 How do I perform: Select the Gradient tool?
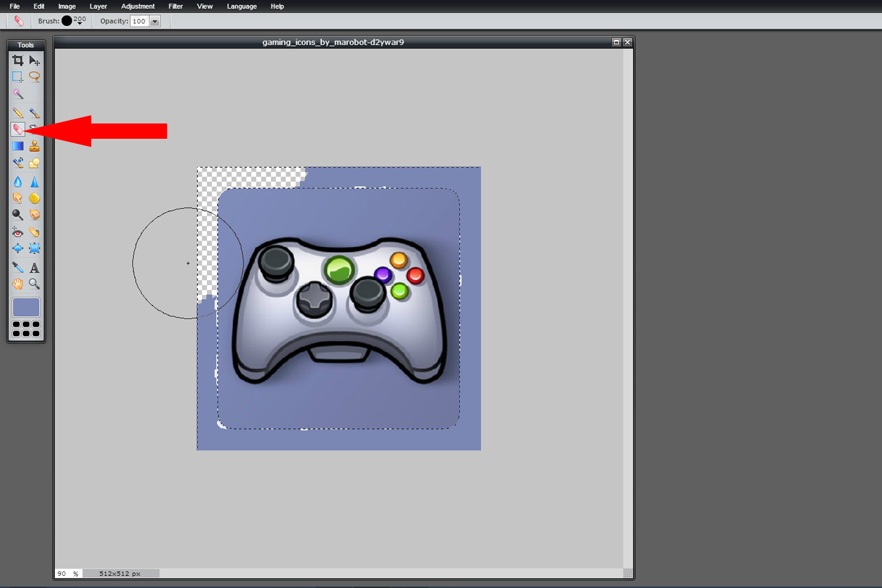[x=18, y=146]
